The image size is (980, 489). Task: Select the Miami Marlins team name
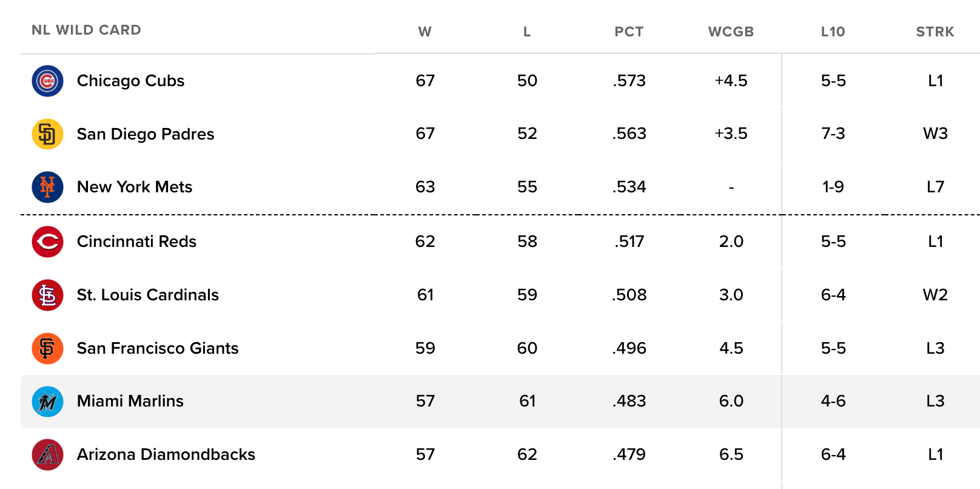tap(130, 401)
